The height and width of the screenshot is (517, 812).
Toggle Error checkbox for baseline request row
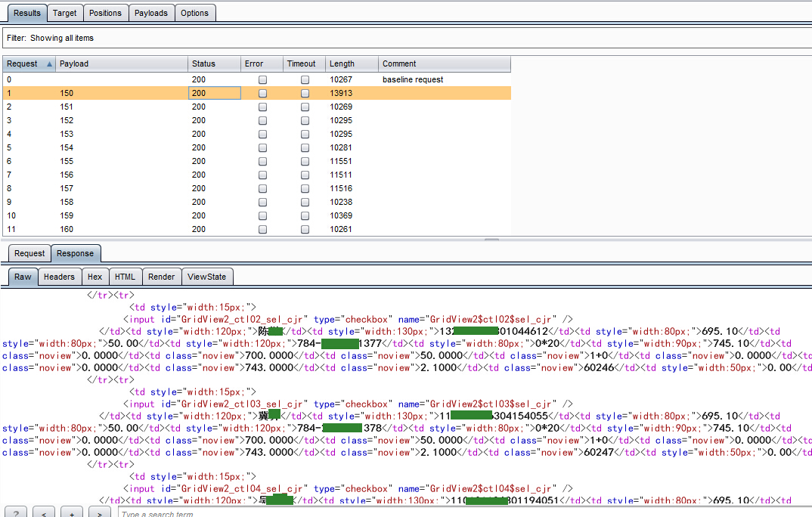pos(262,79)
